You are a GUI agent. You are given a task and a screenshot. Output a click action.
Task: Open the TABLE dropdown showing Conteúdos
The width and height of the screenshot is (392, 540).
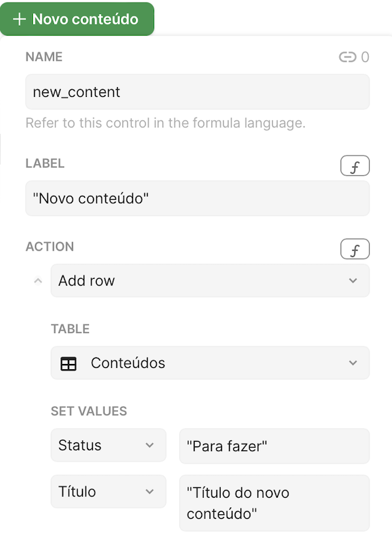click(198, 363)
